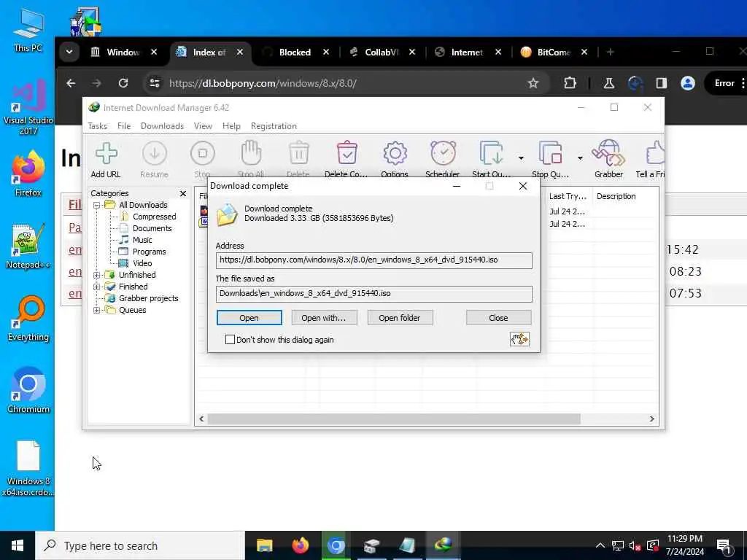747x560 pixels.
Task: Click the Stop Queue icon
Action: (x=550, y=153)
